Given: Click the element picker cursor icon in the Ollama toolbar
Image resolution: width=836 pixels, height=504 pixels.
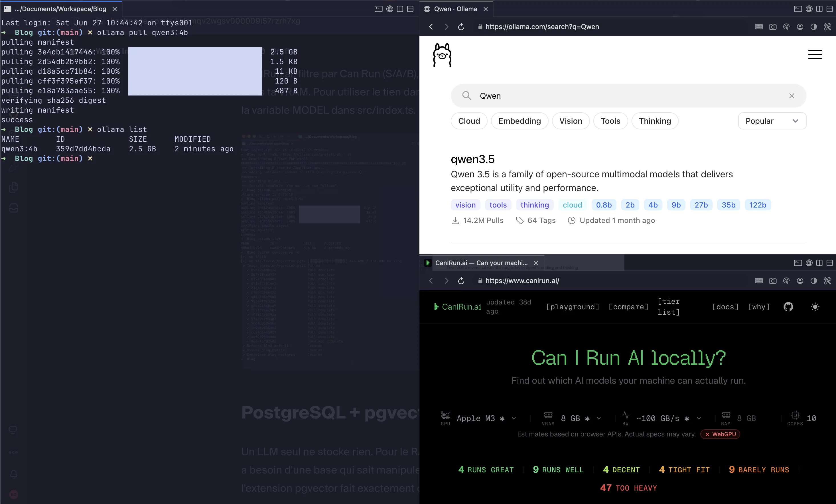Looking at the screenshot, I should click(786, 27).
